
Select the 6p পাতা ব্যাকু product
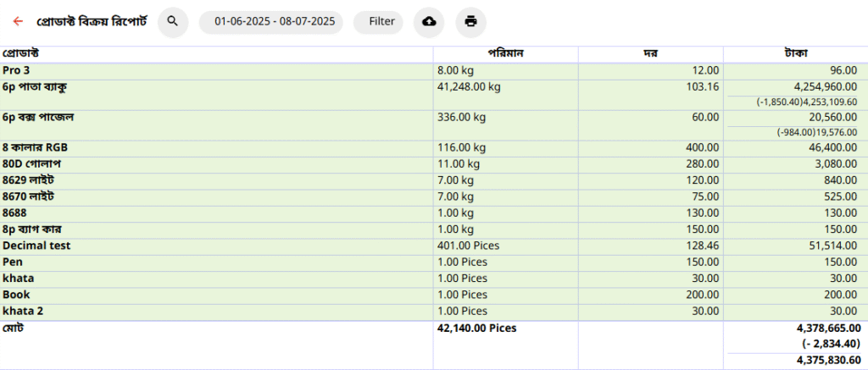35,87
